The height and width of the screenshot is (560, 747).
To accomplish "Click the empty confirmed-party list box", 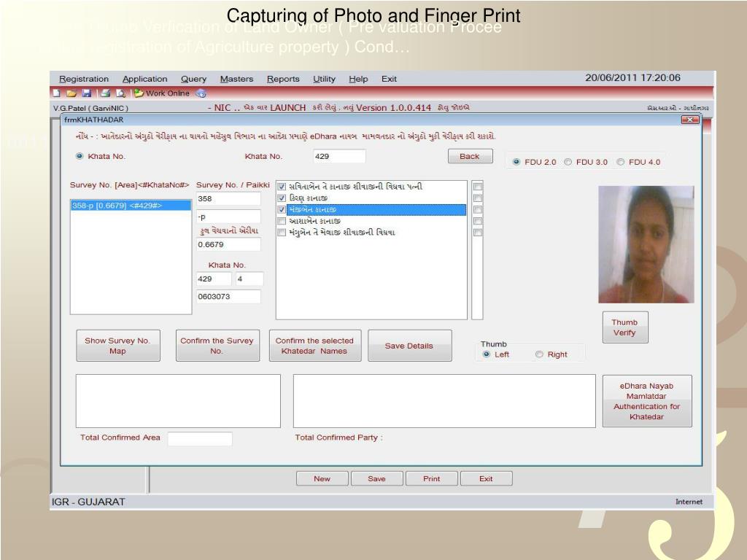I will [x=444, y=401].
